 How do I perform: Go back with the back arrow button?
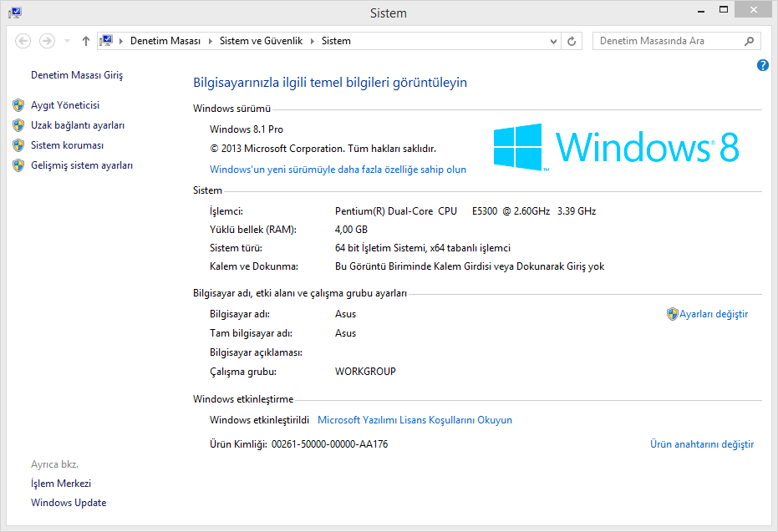[23, 41]
